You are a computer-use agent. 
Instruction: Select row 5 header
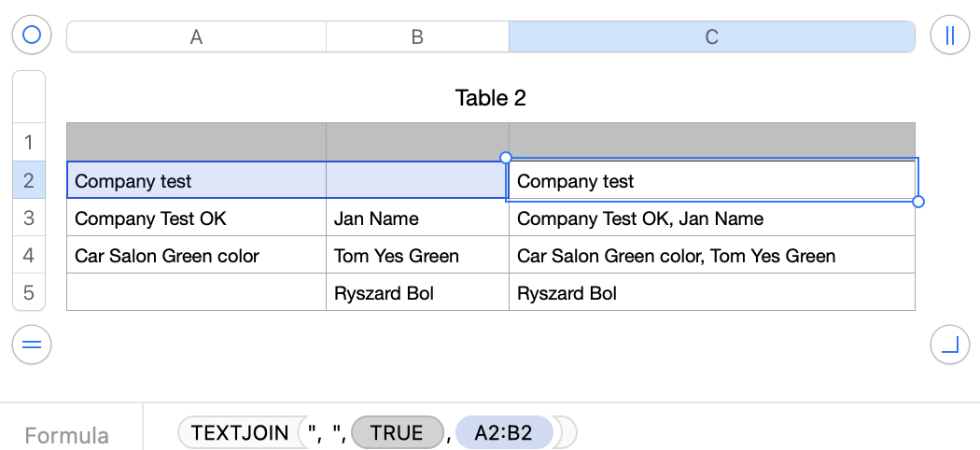coord(28,293)
